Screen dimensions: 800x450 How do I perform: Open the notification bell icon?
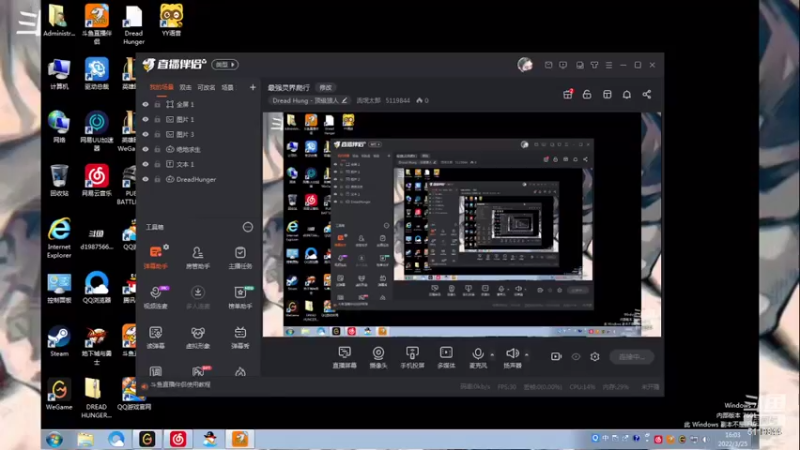click(x=627, y=94)
